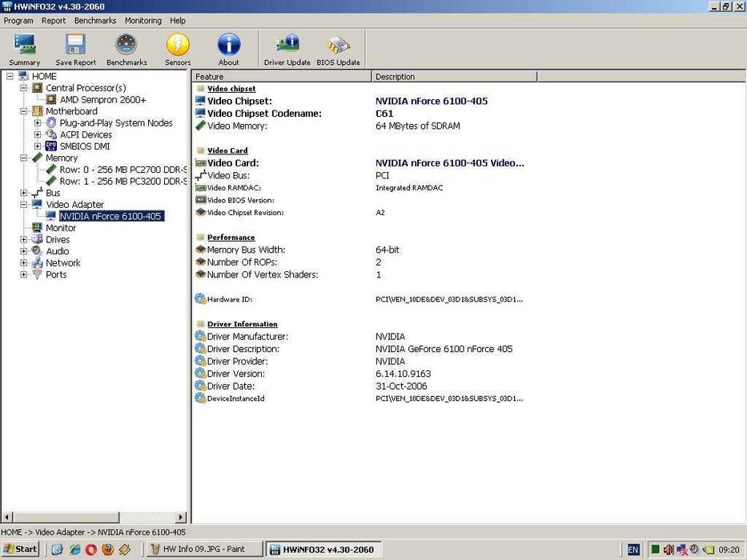Click the Monitor tree icon

click(37, 228)
